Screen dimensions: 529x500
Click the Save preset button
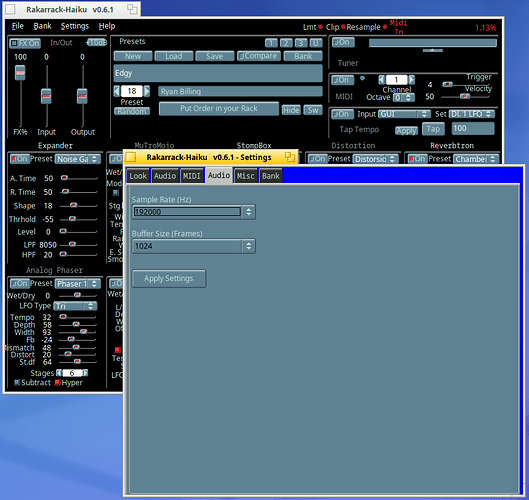[215, 56]
